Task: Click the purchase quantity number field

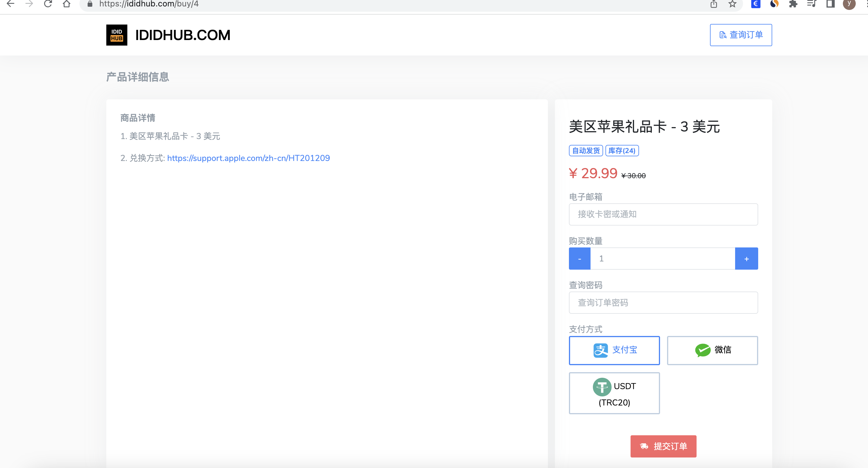Action: pyautogui.click(x=662, y=259)
